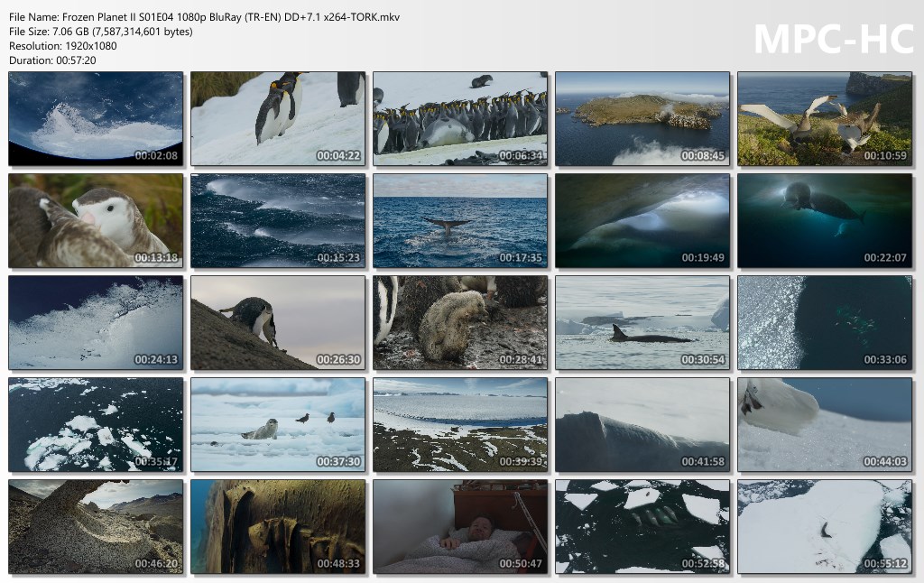
Task: Open the thumbnail stamped 00:55:12
Action: pyautogui.click(x=825, y=526)
